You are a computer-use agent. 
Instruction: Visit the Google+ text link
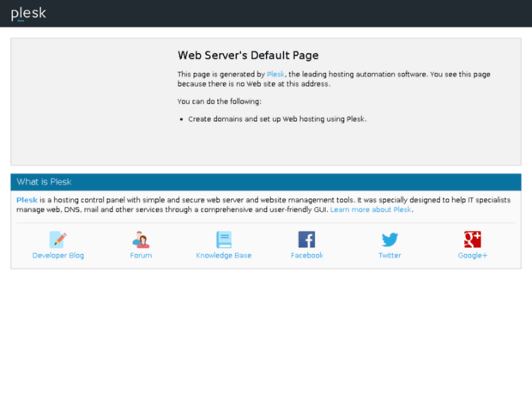473,256
